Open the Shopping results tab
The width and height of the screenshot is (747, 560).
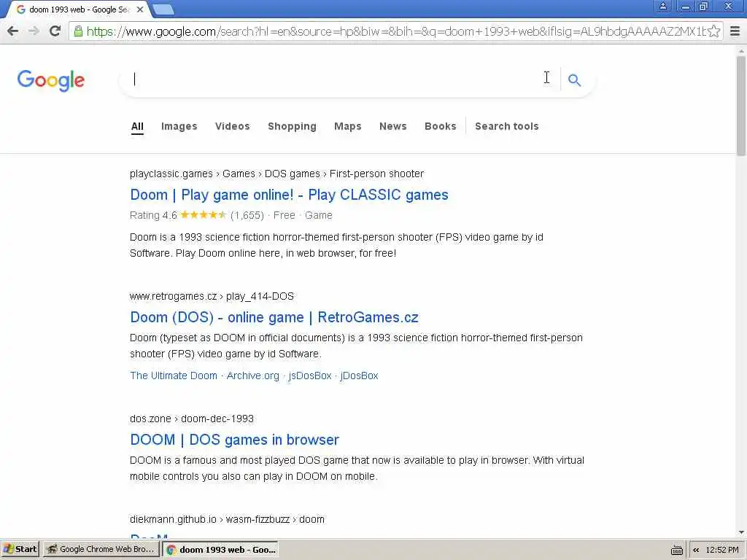point(292,126)
